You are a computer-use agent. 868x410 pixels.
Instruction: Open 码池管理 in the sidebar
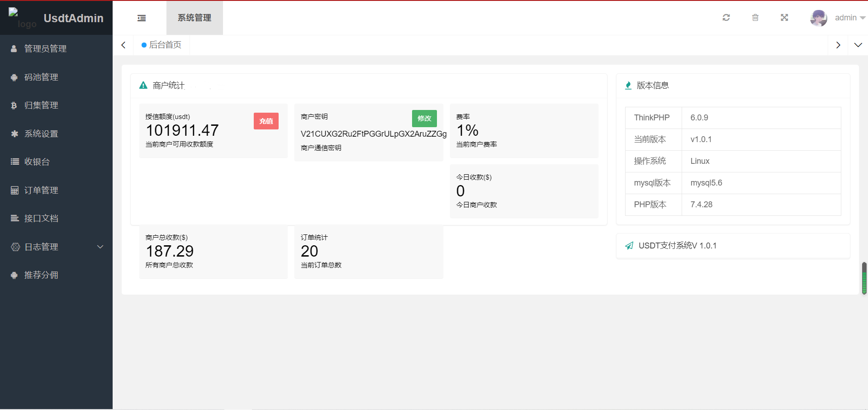[x=41, y=77]
